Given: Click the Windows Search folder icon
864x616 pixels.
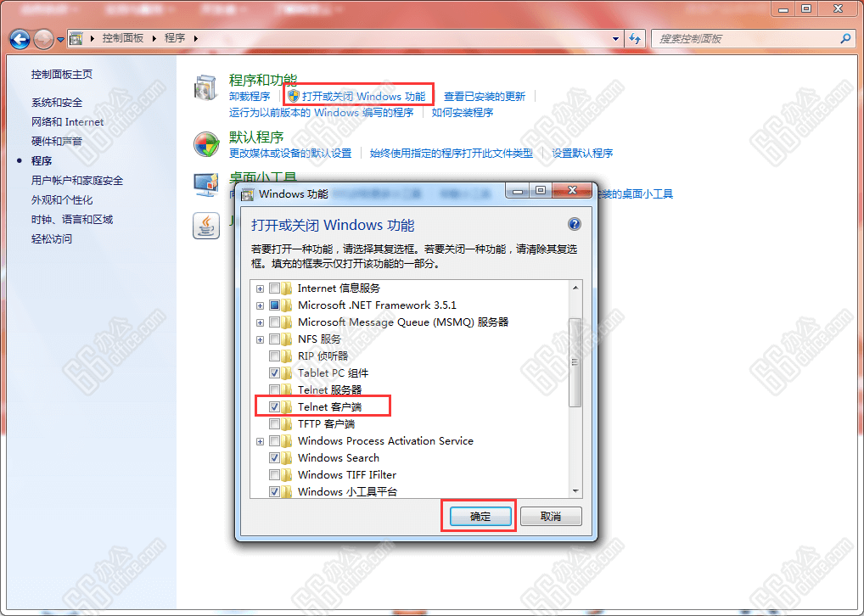Looking at the screenshot, I should click(287, 458).
